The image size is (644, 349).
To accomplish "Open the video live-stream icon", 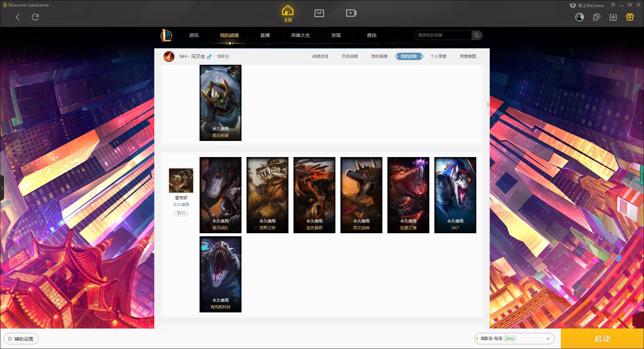I will (x=351, y=13).
